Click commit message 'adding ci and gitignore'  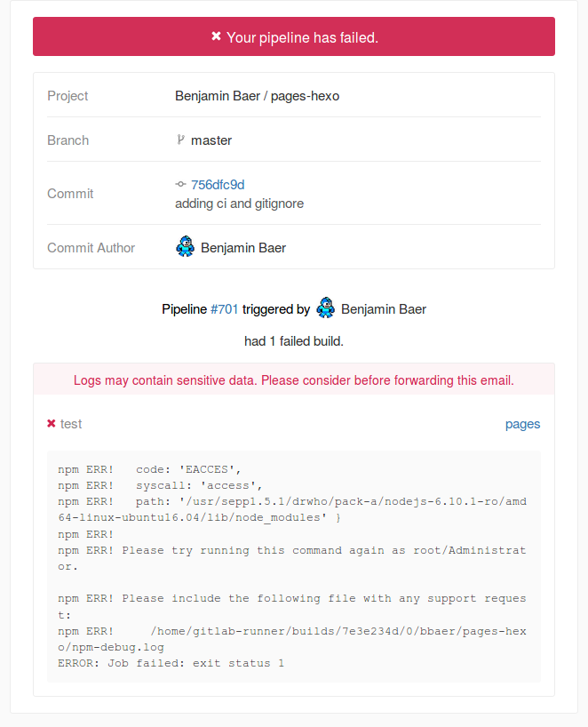[x=239, y=204]
